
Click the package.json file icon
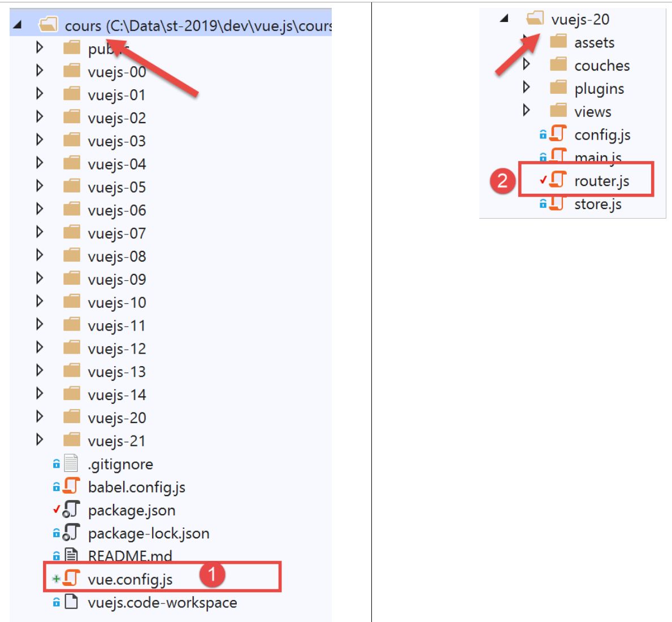[71, 510]
